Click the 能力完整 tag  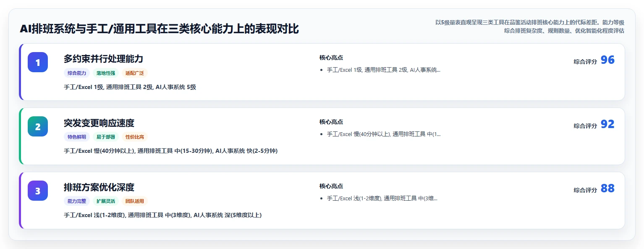(77, 201)
